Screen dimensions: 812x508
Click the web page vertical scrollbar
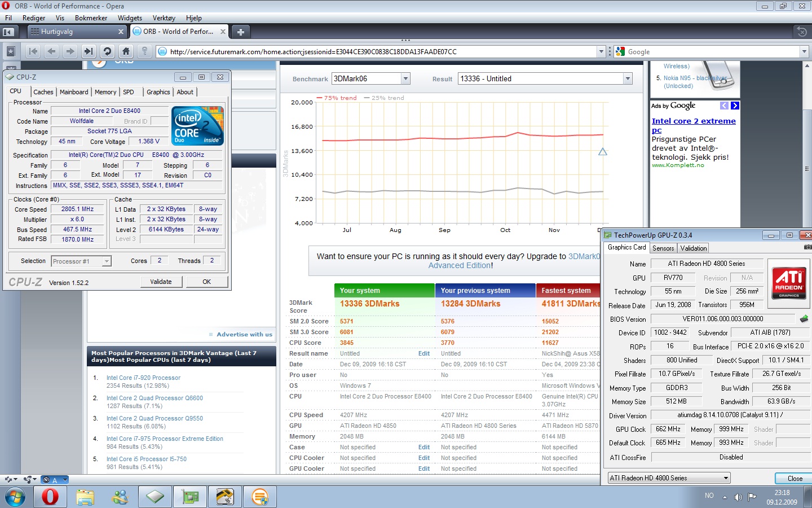click(807, 169)
